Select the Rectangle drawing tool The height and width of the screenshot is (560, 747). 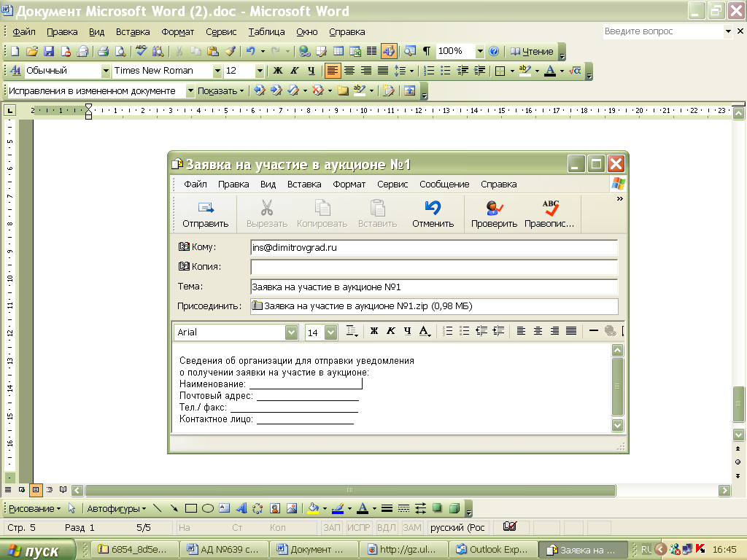click(191, 508)
